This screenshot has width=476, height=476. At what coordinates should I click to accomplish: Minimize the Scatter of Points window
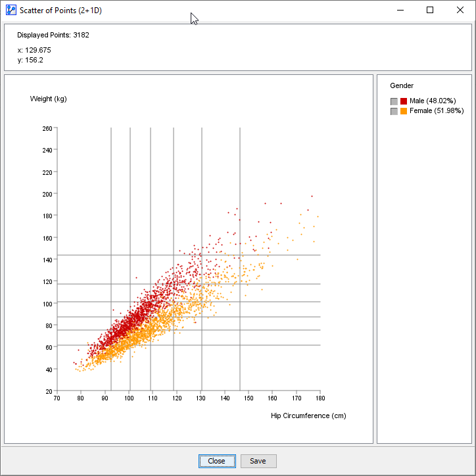[400, 11]
